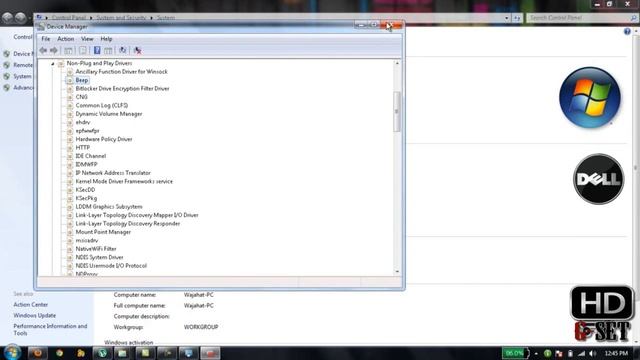
Task: Click the blue Help icon in Device Manager toolbar
Action: click(97, 50)
